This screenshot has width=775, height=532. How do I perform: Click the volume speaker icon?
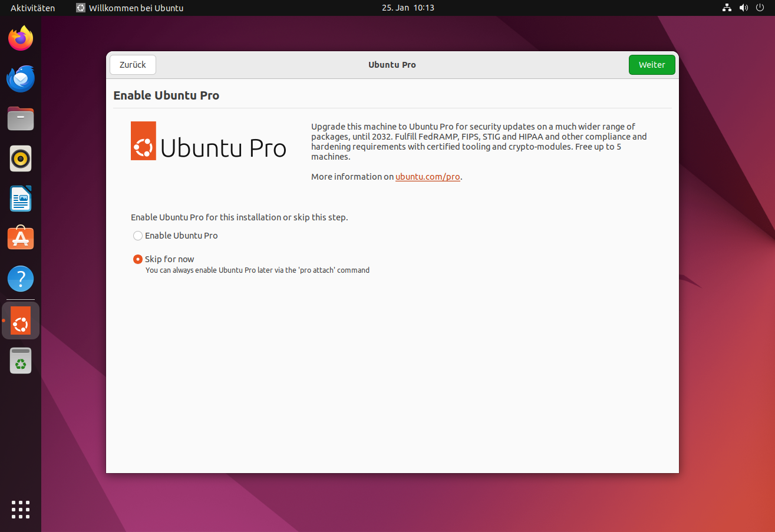pyautogui.click(x=744, y=8)
